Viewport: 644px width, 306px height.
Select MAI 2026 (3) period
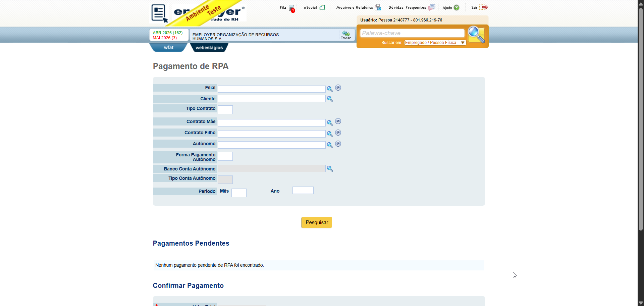tap(165, 38)
